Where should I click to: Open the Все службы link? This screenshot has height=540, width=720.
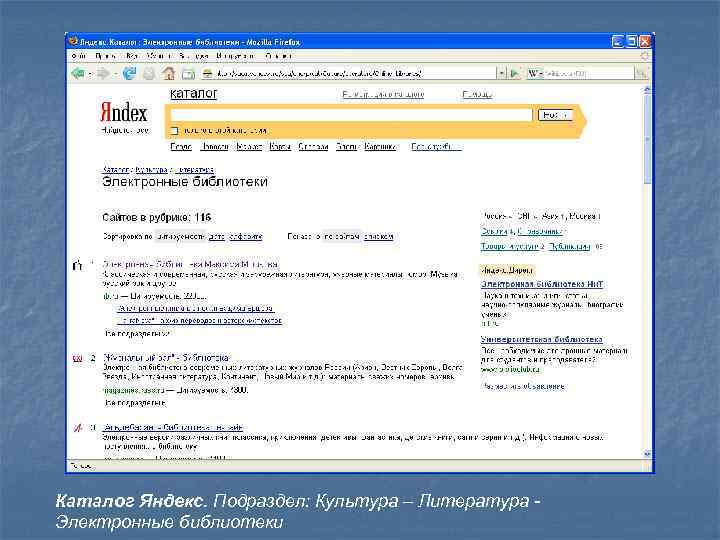tap(436, 146)
